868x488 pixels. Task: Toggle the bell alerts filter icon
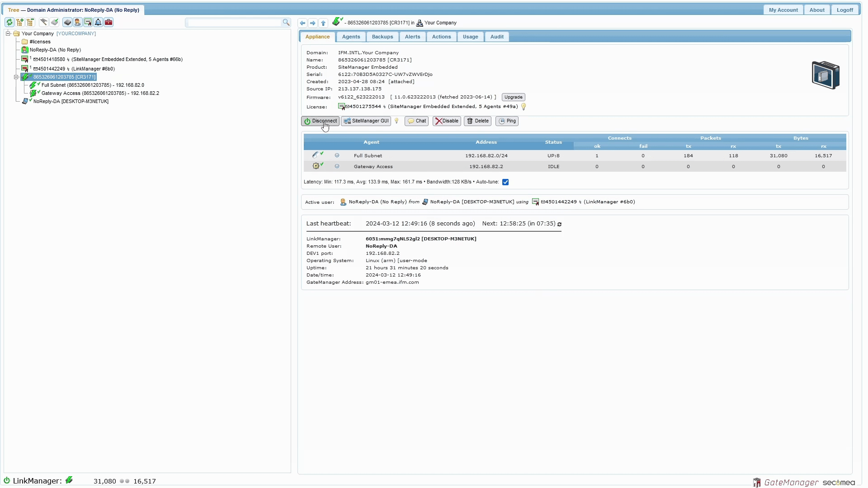(98, 22)
